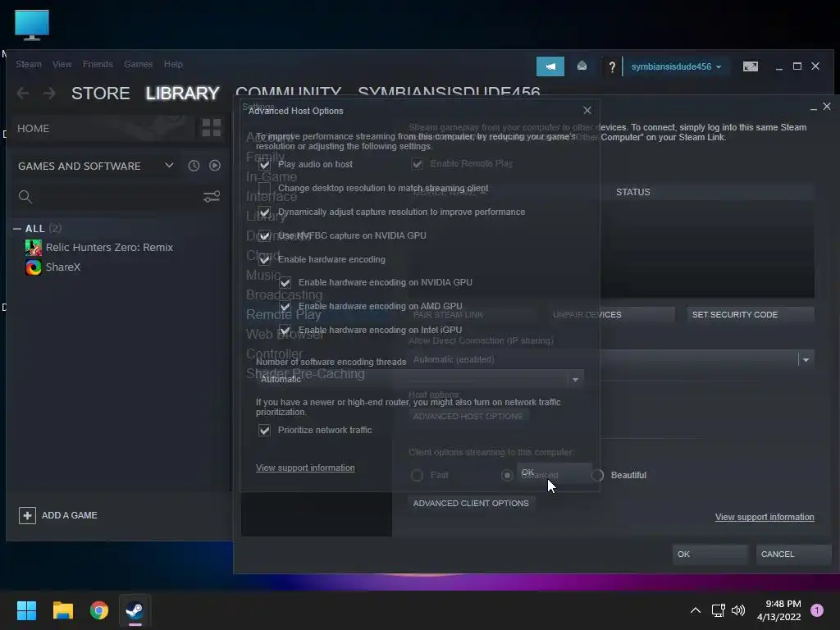The height and width of the screenshot is (630, 840).
Task: Select Relic Hunters Zero: Remix in library
Action: pos(109,247)
